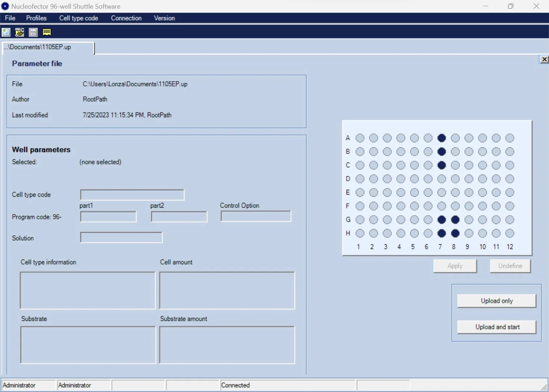The height and width of the screenshot is (392, 549).
Task: Open the File menu
Action: 10,18
